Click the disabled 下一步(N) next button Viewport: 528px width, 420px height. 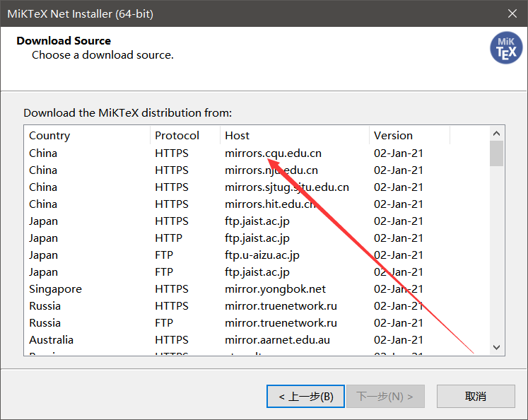click(385, 397)
